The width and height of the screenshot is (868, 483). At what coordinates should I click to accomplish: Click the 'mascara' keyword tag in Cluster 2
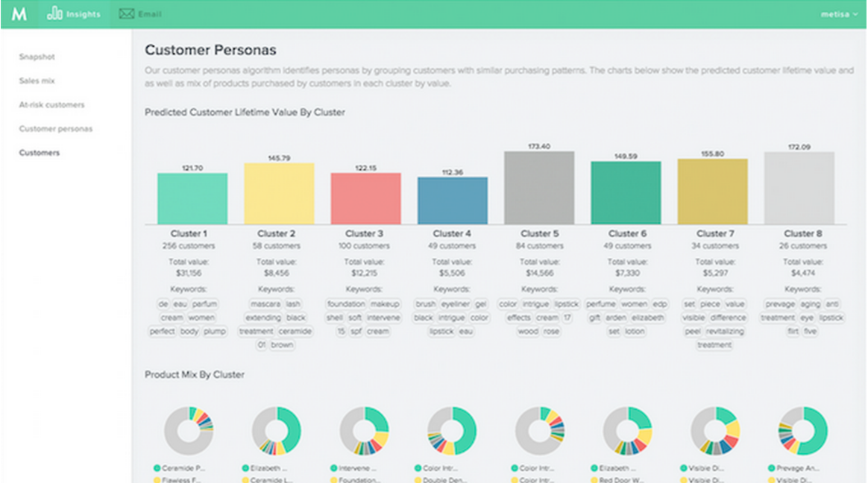(x=265, y=304)
